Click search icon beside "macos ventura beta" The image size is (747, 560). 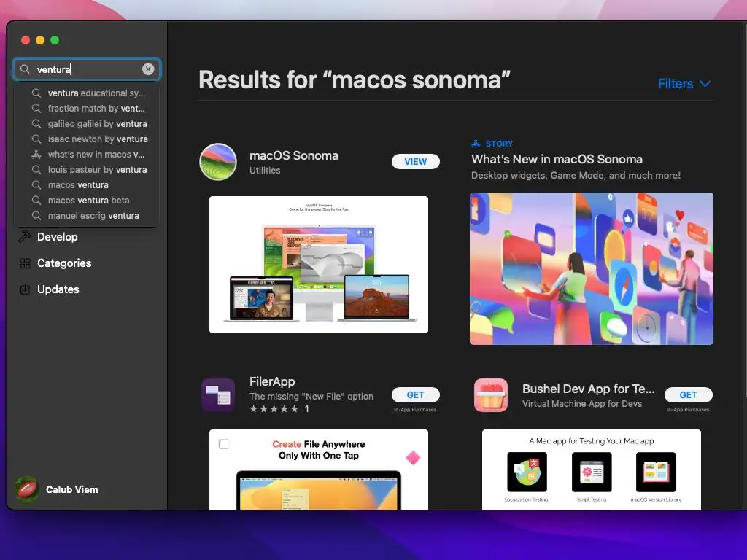(36, 200)
